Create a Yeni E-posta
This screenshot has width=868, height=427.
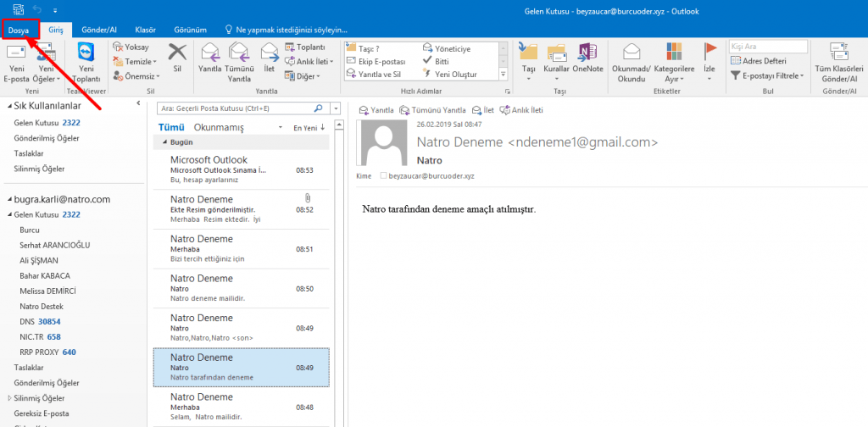[16, 63]
